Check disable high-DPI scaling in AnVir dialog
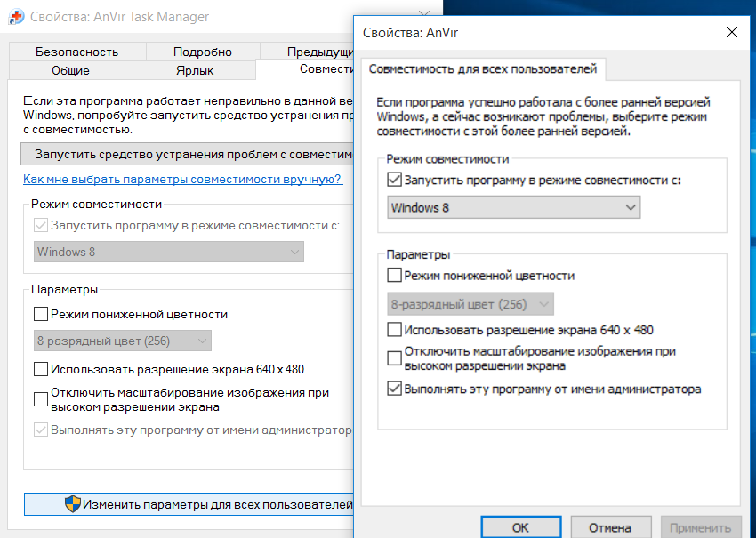756x538 pixels. (395, 358)
